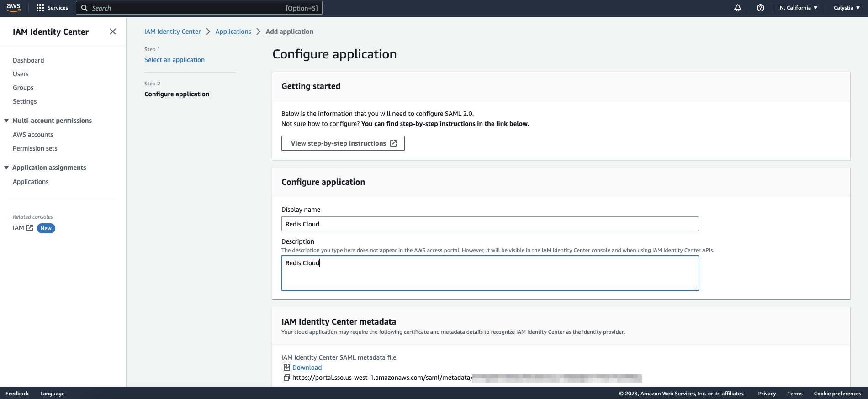This screenshot has height=399, width=868.
Task: Click Applications in the breadcrumb
Action: [233, 31]
